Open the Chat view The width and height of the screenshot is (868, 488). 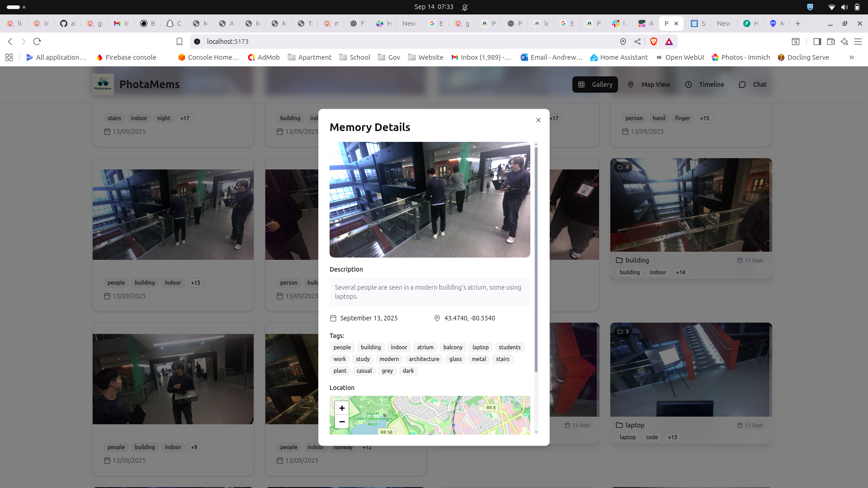tap(753, 84)
